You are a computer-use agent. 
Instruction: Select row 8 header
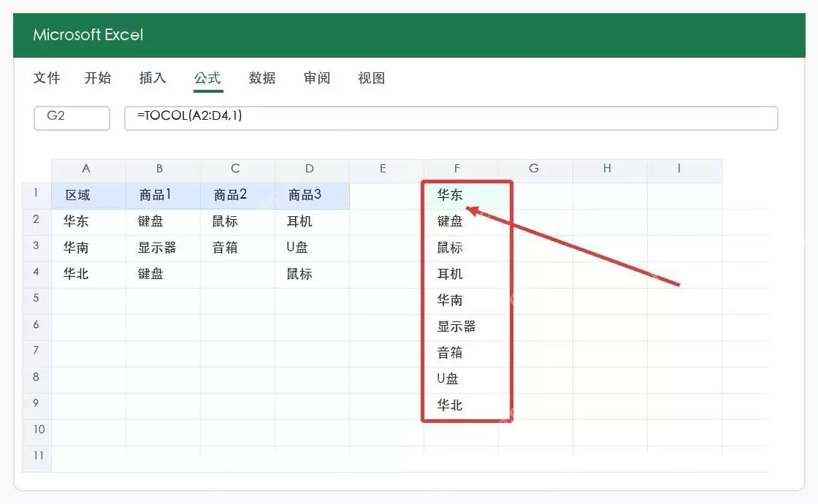[37, 380]
